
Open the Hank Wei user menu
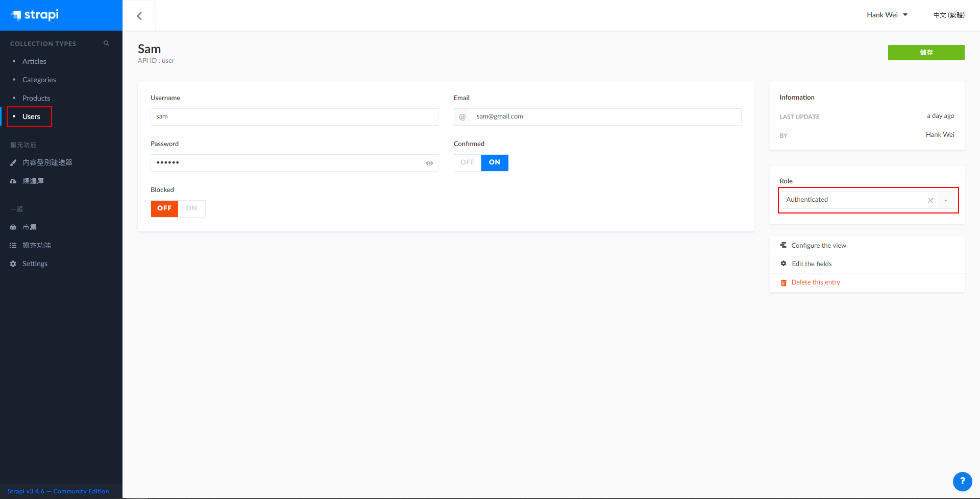887,15
